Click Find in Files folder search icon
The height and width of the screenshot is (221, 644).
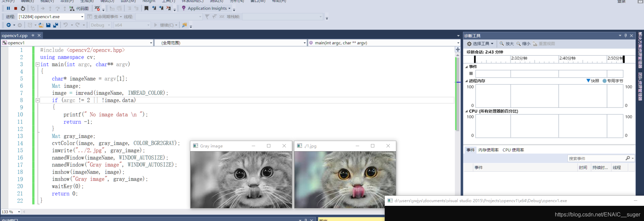point(184,25)
